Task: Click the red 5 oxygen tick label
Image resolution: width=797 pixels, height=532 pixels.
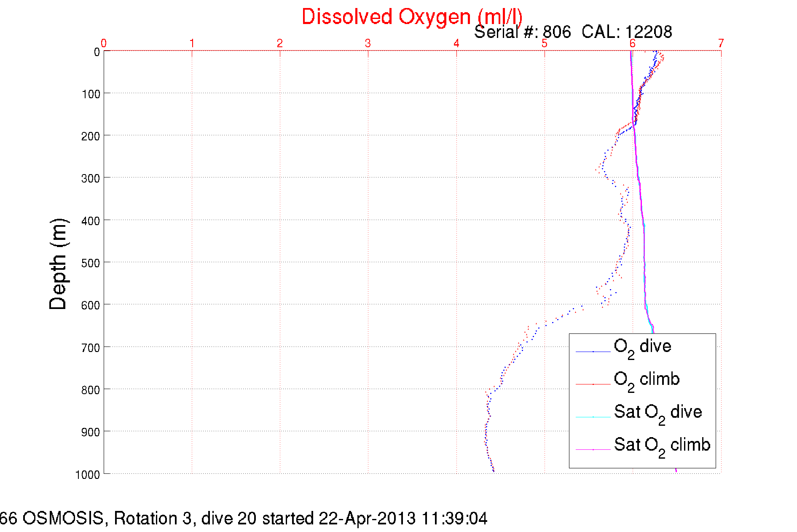Action: [x=545, y=43]
